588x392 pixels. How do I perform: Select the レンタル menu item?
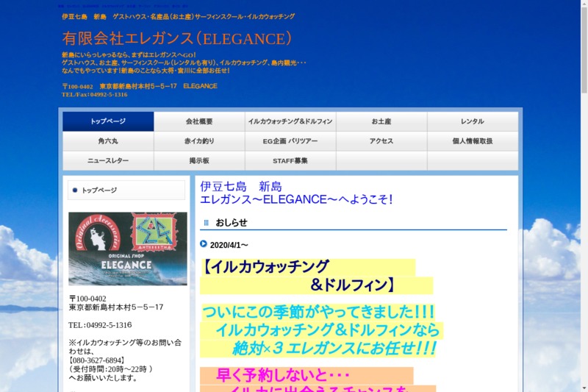pos(473,121)
